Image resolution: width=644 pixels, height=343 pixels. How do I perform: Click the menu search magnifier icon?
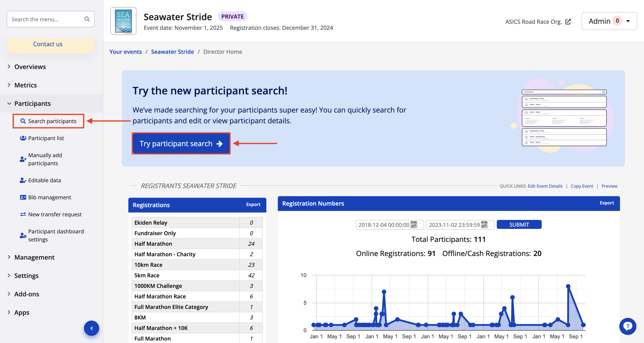pyautogui.click(x=87, y=19)
